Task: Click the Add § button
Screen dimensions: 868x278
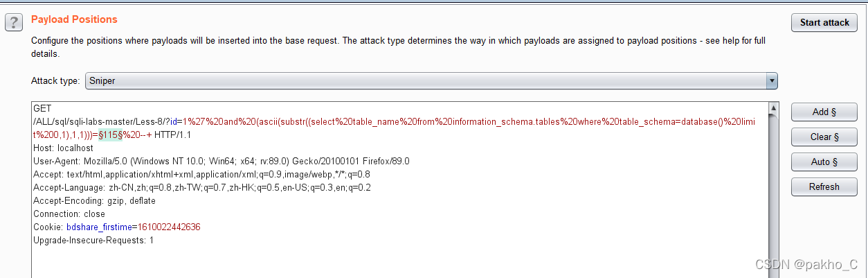Action: pyautogui.click(x=824, y=112)
